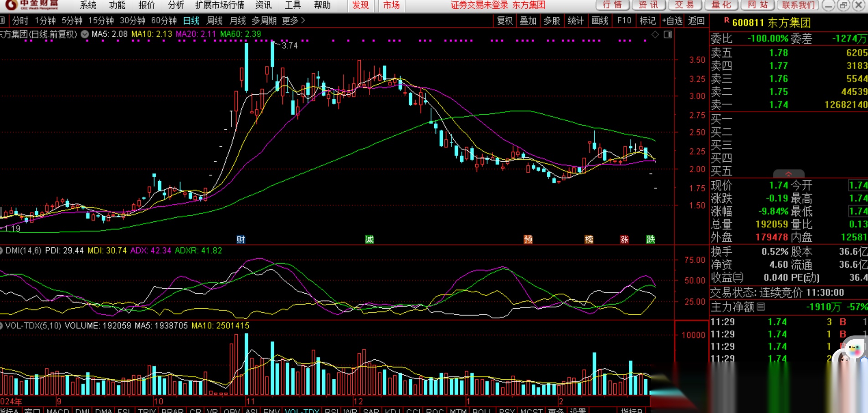Switch indicator to BRAR
868x413 pixels.
pyautogui.click(x=173, y=410)
